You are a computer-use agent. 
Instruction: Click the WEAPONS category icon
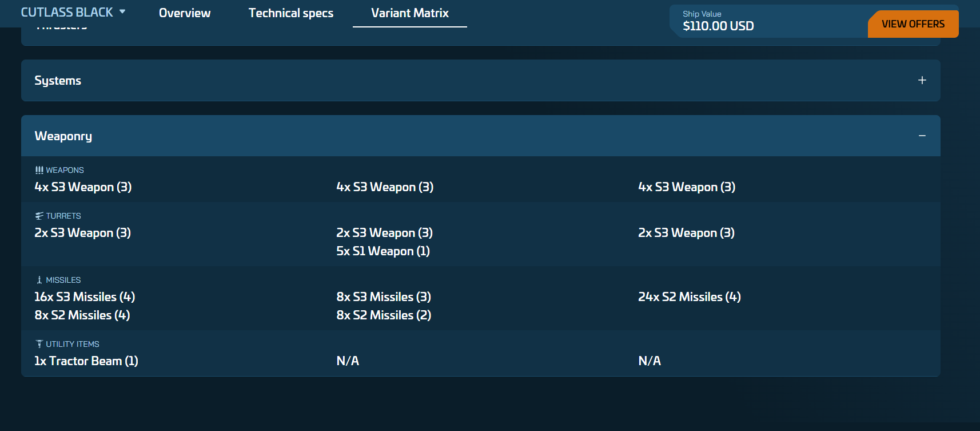(39, 170)
